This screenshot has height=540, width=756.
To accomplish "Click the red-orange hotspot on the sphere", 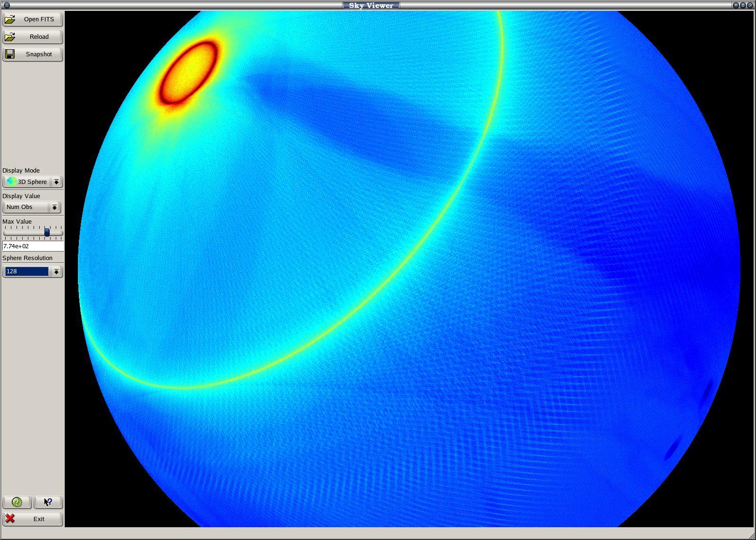I will (188, 72).
